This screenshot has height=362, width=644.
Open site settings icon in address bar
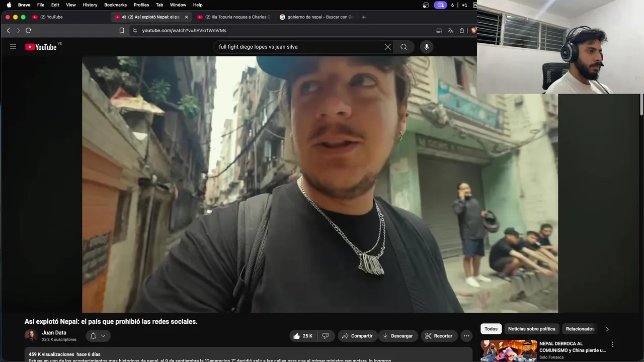point(134,31)
